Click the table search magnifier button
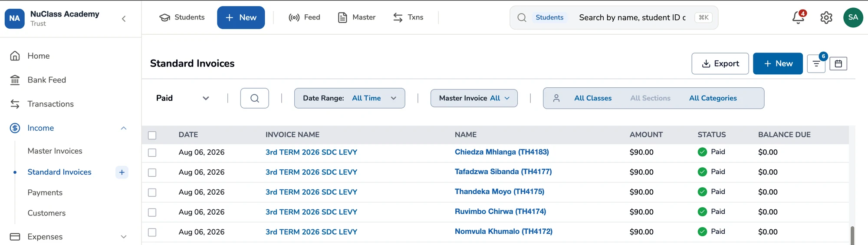868x245 pixels. click(254, 98)
